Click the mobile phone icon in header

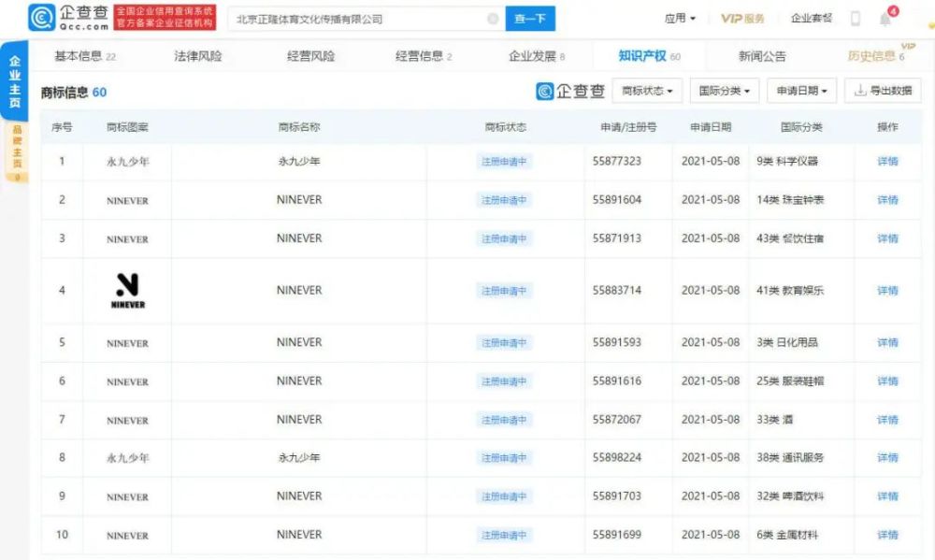coord(855,19)
